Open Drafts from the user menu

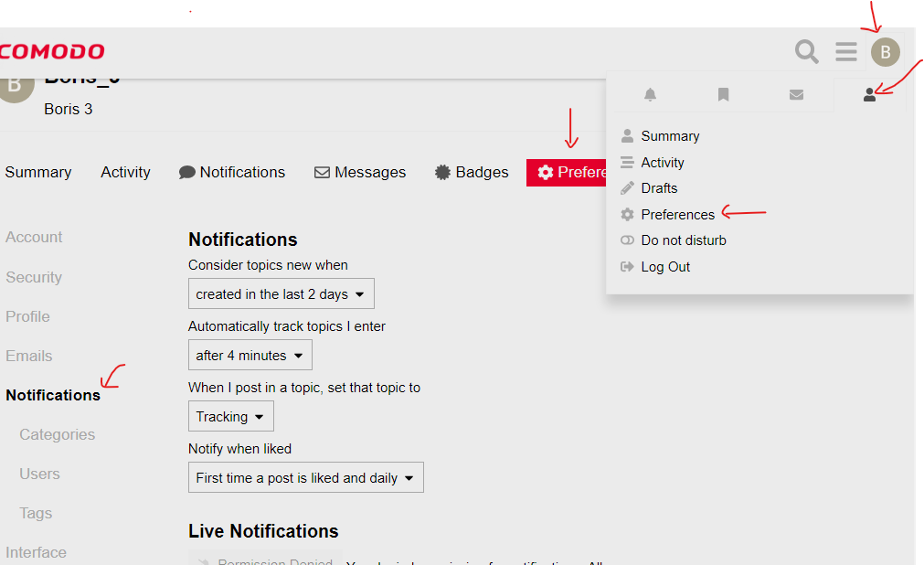[658, 188]
